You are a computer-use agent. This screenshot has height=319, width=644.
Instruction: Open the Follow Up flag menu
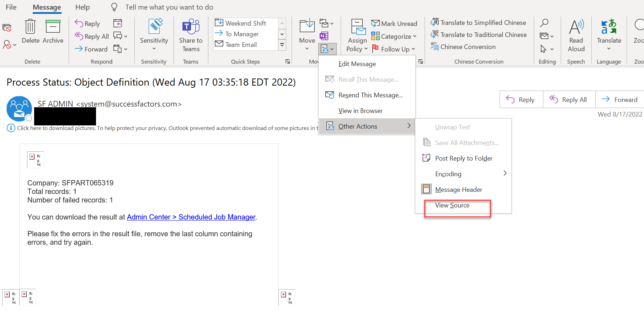[x=393, y=49]
